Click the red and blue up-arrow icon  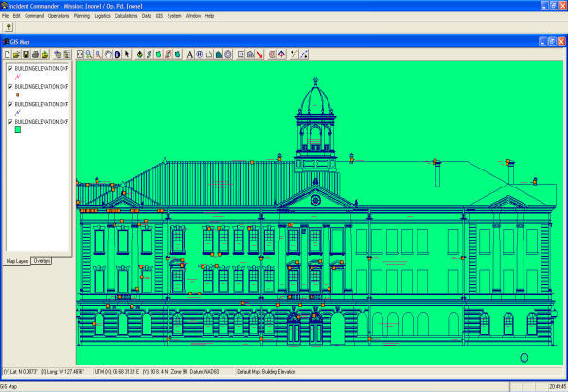pos(281,54)
